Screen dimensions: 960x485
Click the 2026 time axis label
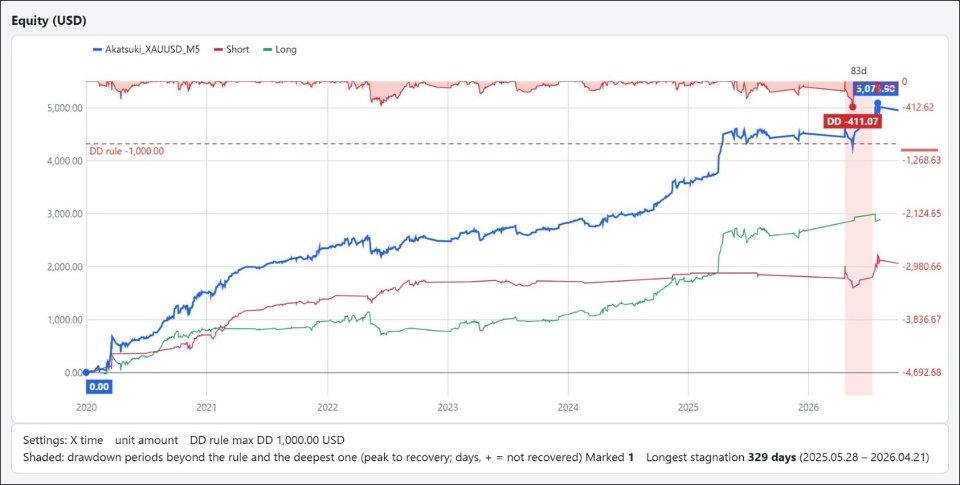tap(808, 408)
